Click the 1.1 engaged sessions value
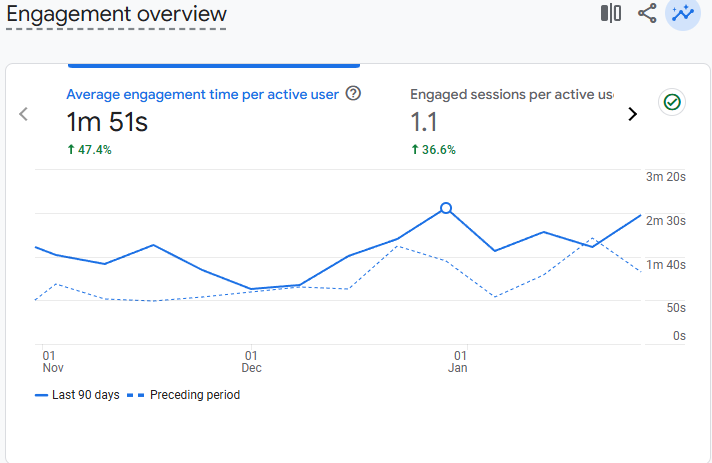Screen dimensions: 712x463 click(426, 123)
